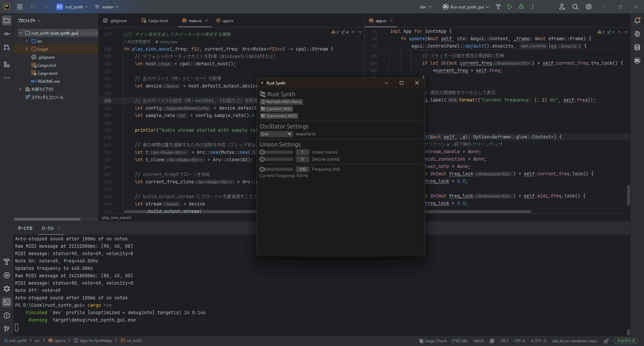Click Disconnect MIDI button
The height and width of the screenshot is (346, 644).
click(x=279, y=116)
